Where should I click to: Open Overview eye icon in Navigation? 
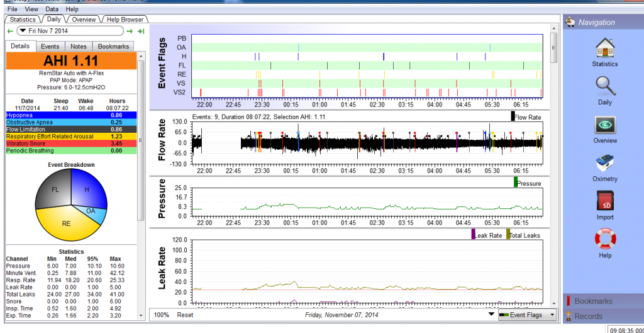coord(604,125)
